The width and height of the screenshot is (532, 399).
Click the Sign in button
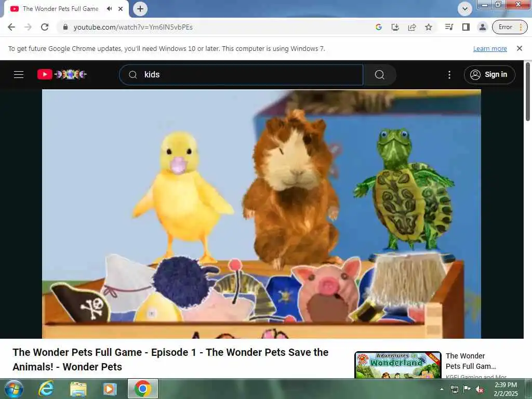click(x=489, y=75)
